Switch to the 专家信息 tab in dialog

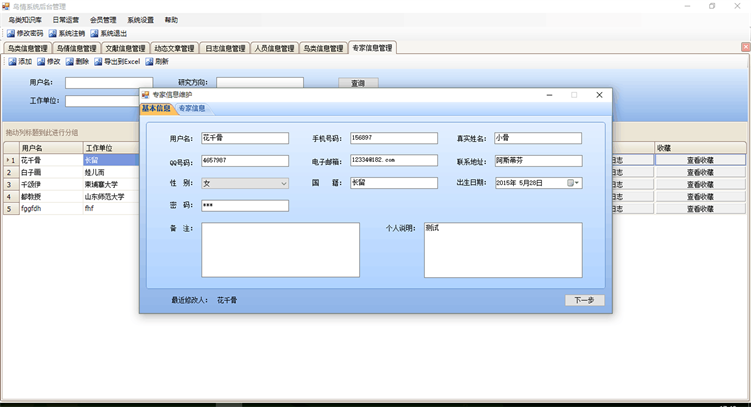coord(192,108)
